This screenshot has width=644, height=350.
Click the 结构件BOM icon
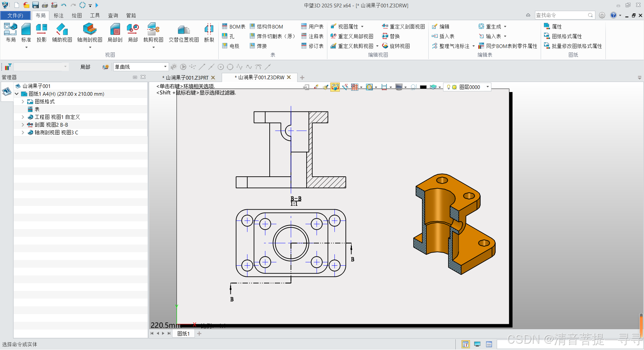coord(253,26)
